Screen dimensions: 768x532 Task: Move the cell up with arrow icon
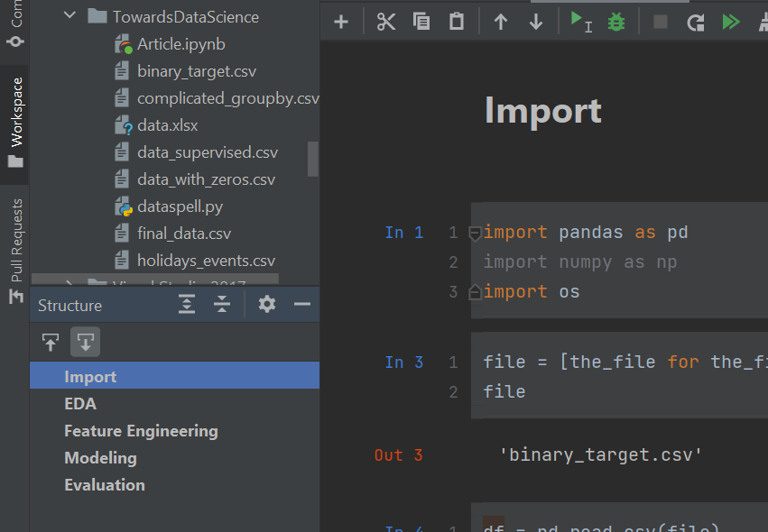[501, 23]
